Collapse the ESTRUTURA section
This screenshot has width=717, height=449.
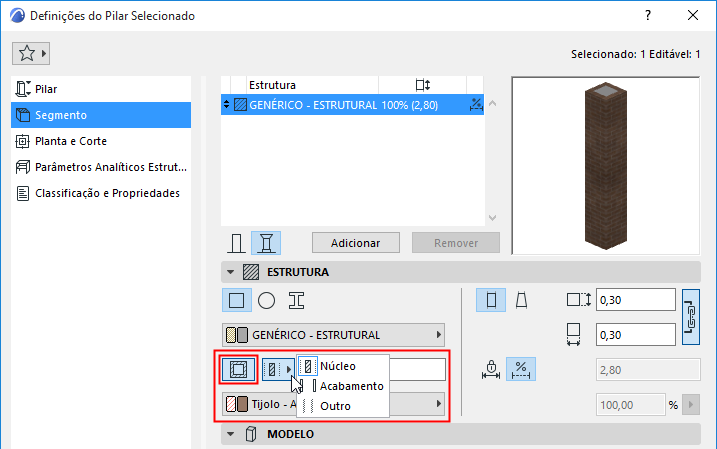click(x=231, y=271)
